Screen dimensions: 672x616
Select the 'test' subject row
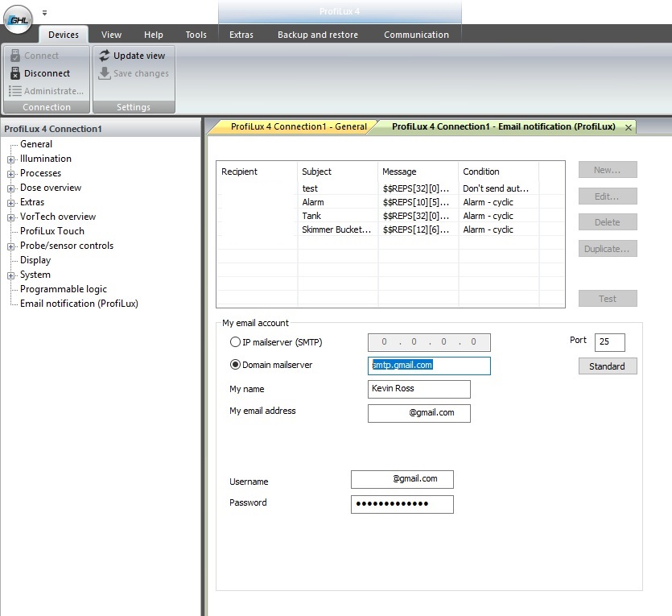tap(310, 188)
